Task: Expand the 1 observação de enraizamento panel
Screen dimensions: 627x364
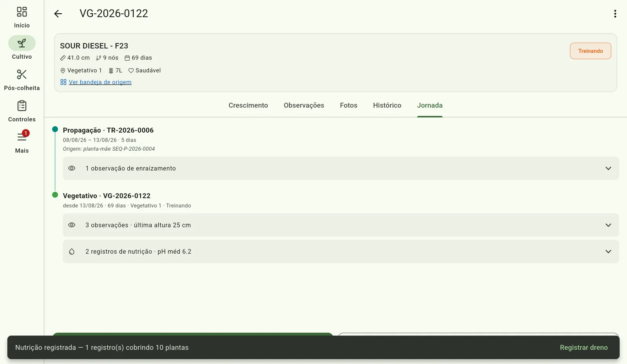Action: coord(341,168)
